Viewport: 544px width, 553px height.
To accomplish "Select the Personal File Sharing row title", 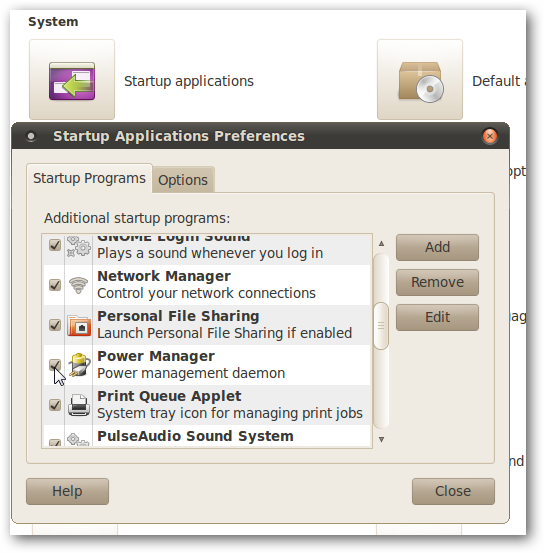I will [179, 316].
